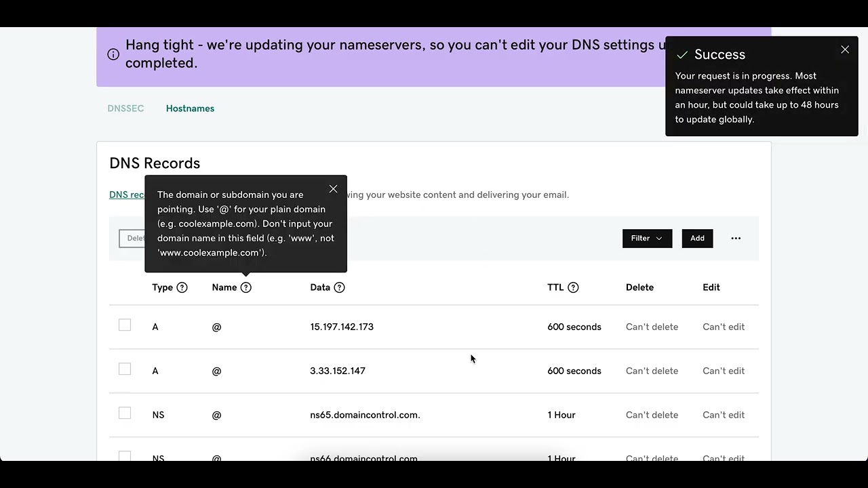The width and height of the screenshot is (868, 488).
Task: Click the Delete column header
Action: (x=639, y=287)
